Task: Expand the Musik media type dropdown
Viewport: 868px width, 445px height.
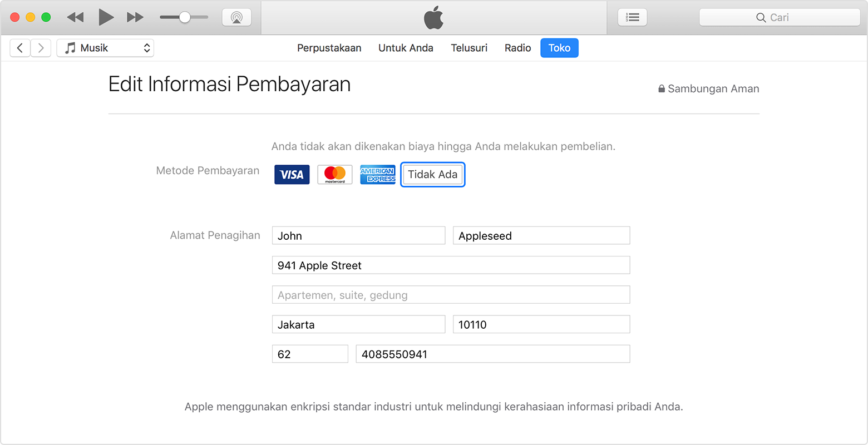Action: pyautogui.click(x=105, y=48)
